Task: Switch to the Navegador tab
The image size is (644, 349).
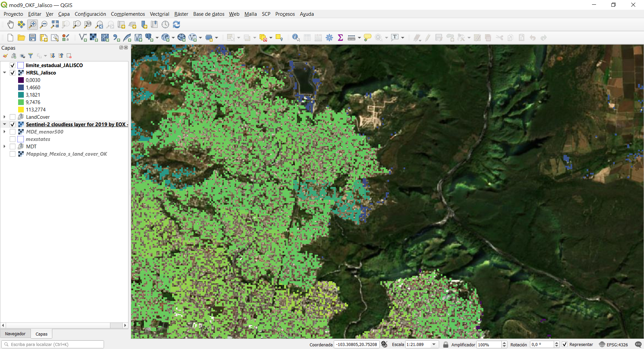Action: click(x=15, y=334)
